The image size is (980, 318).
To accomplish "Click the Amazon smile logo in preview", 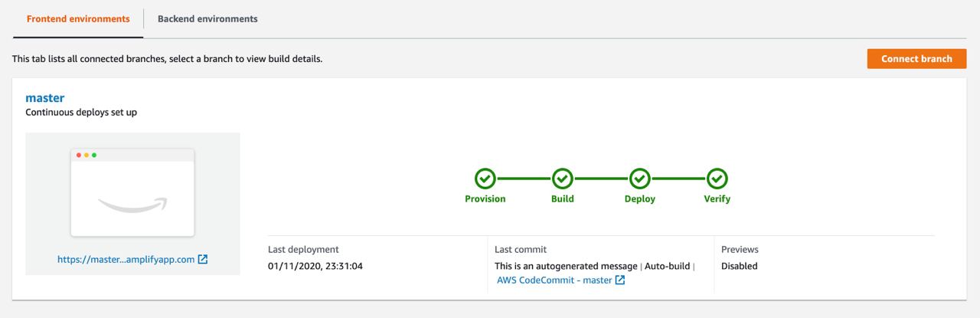I will coord(132,205).
